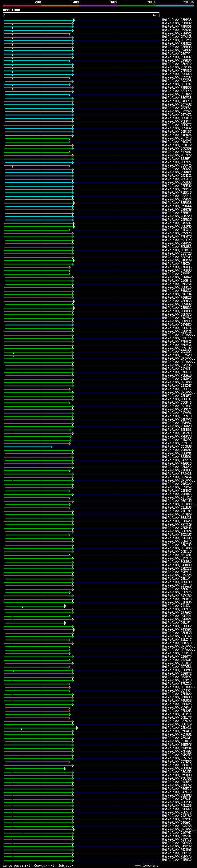Select UniRef100_B2FQG8 hit label
Viewport: 197px width, 868px height.
[x=177, y=203]
